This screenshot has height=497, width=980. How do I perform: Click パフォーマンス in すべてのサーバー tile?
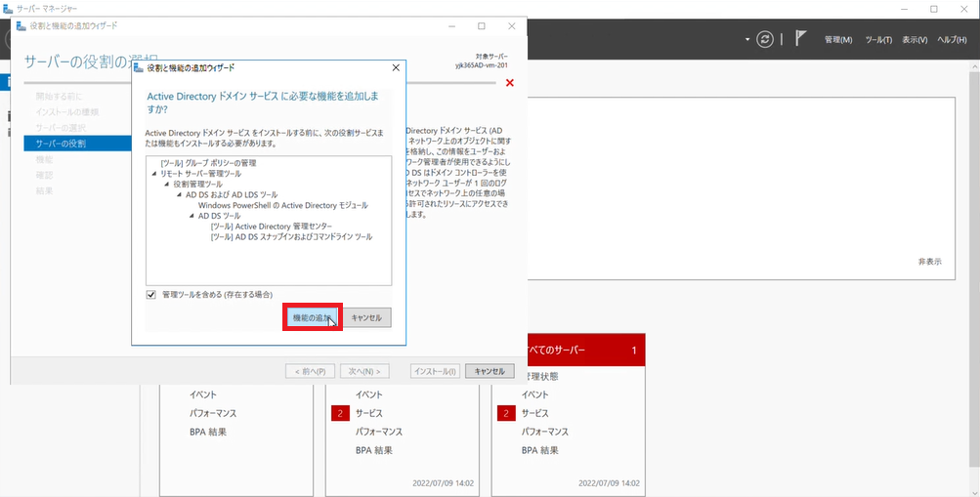coord(545,432)
